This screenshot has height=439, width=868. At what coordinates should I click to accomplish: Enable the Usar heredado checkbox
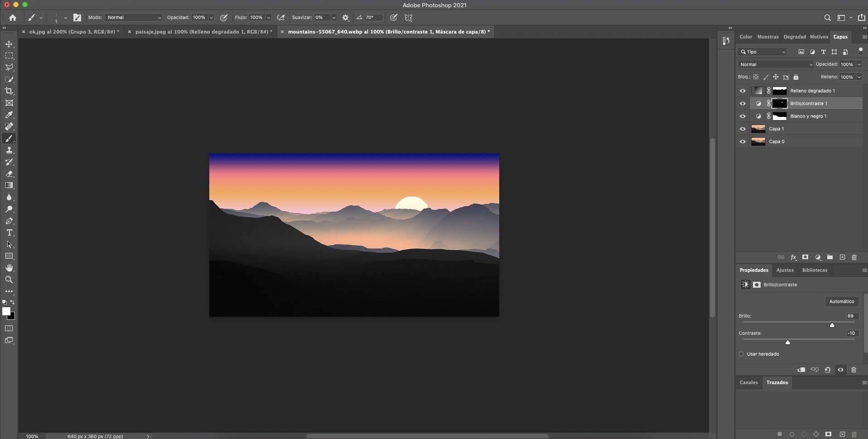point(741,354)
